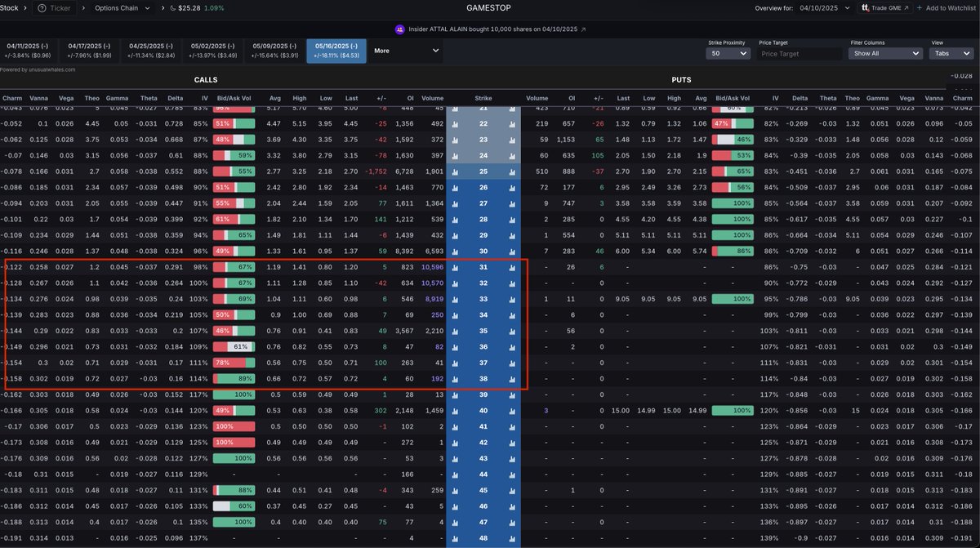Image resolution: width=980 pixels, height=548 pixels.
Task: Click the question mark icon beside Ticker
Action: 42,8
